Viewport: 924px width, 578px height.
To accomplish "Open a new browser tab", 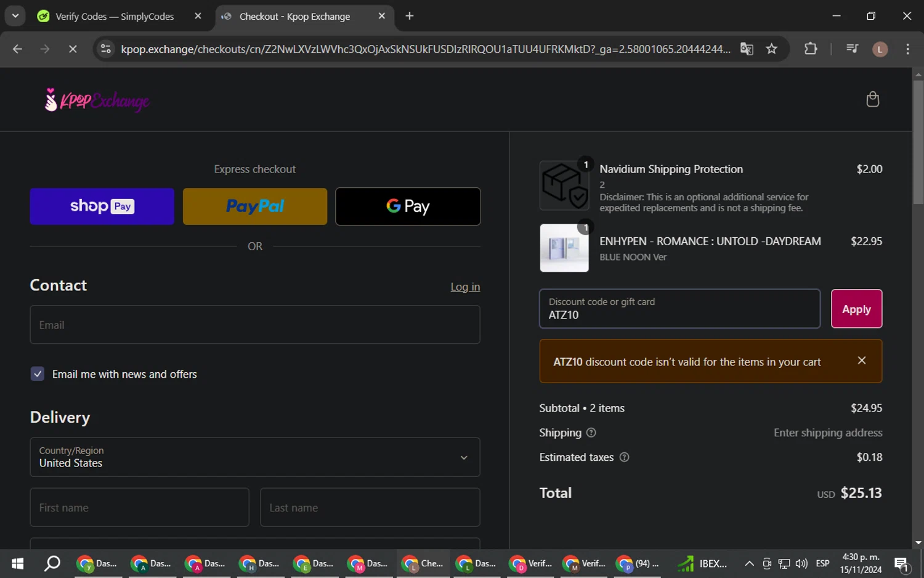I will coord(410,16).
